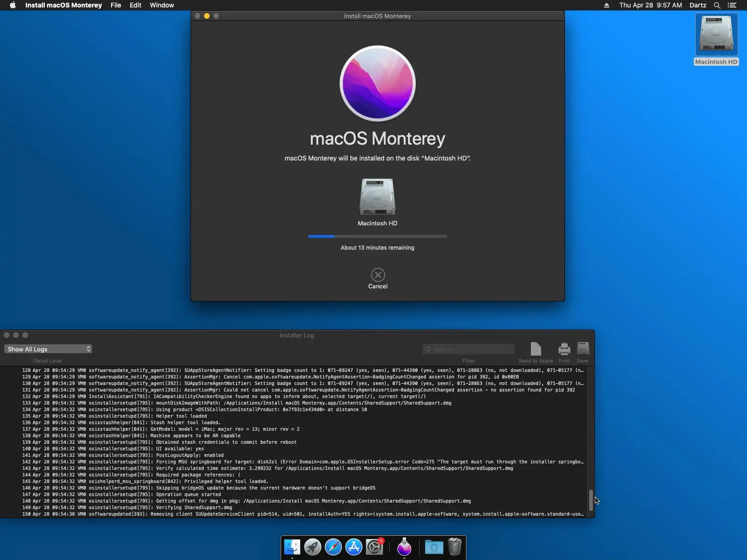
Task: Select log line 142 Forcing MSU springboard
Action: 294,462
